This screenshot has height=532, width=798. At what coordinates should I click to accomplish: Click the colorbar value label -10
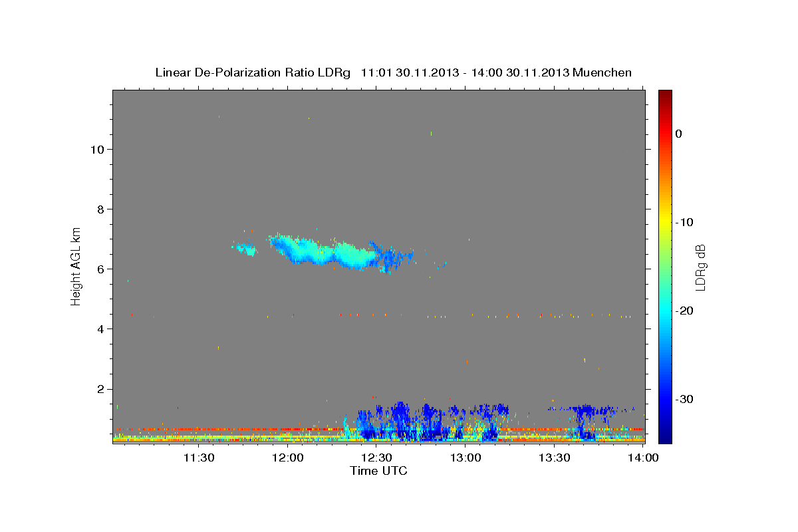(686, 222)
